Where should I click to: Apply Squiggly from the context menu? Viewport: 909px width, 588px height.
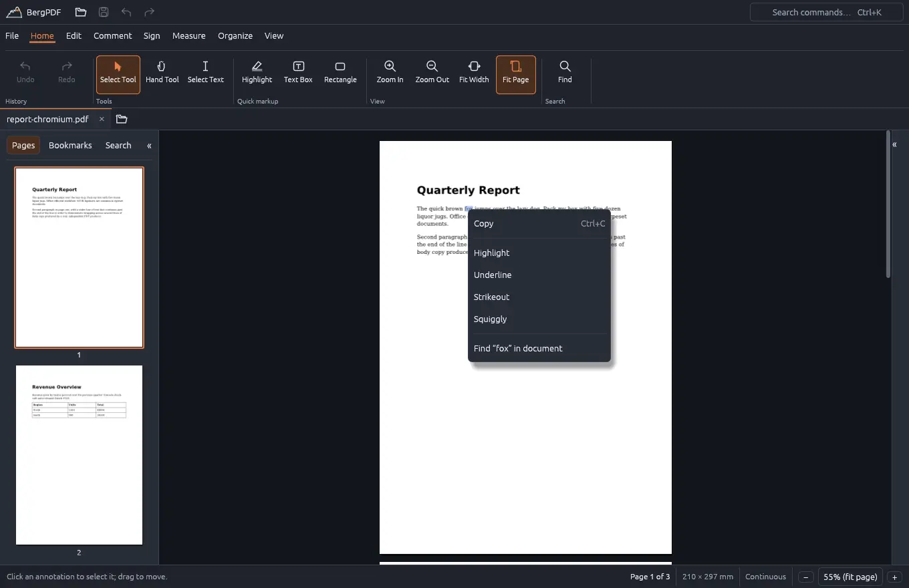[539, 319]
